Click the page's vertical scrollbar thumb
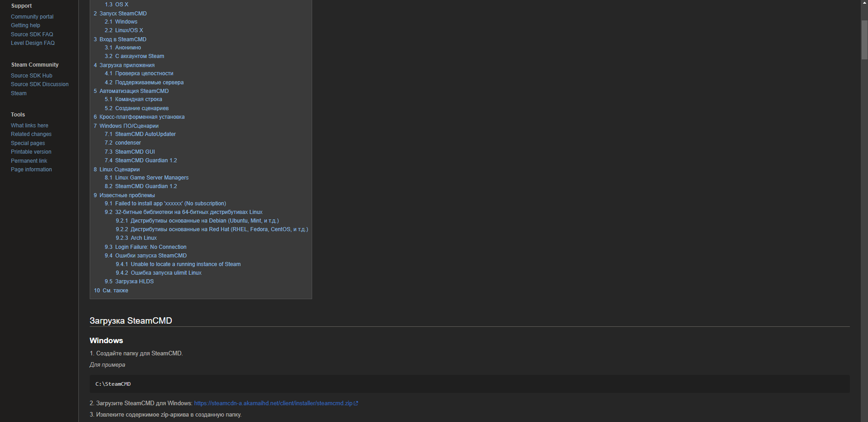 pos(864,40)
